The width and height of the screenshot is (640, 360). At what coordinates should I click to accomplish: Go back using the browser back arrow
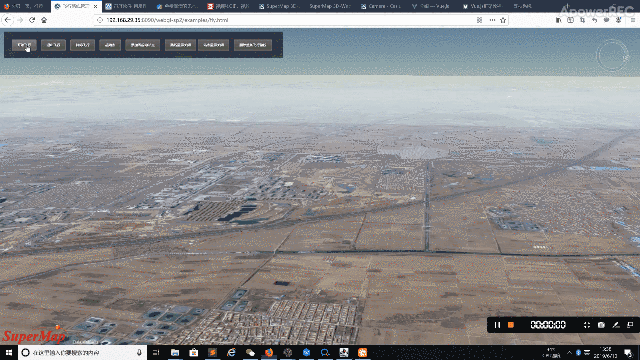click(x=8, y=20)
